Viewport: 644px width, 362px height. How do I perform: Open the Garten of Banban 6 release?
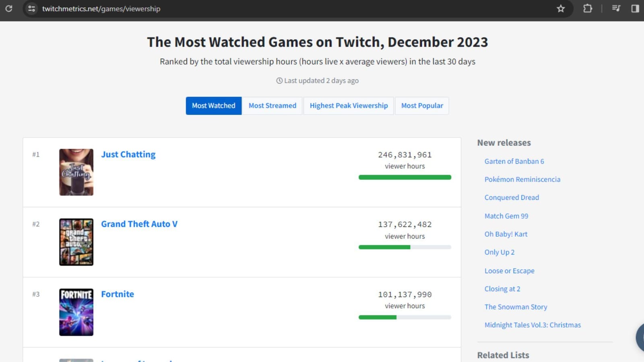(x=514, y=161)
